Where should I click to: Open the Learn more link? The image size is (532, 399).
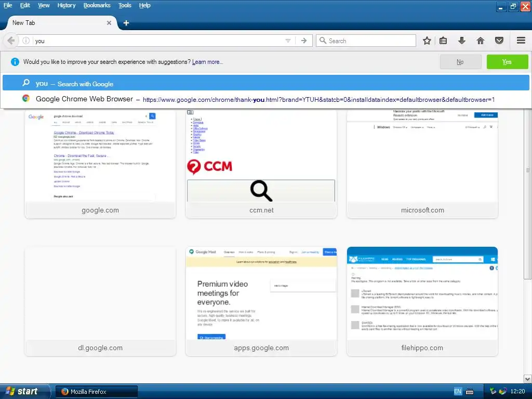(207, 62)
